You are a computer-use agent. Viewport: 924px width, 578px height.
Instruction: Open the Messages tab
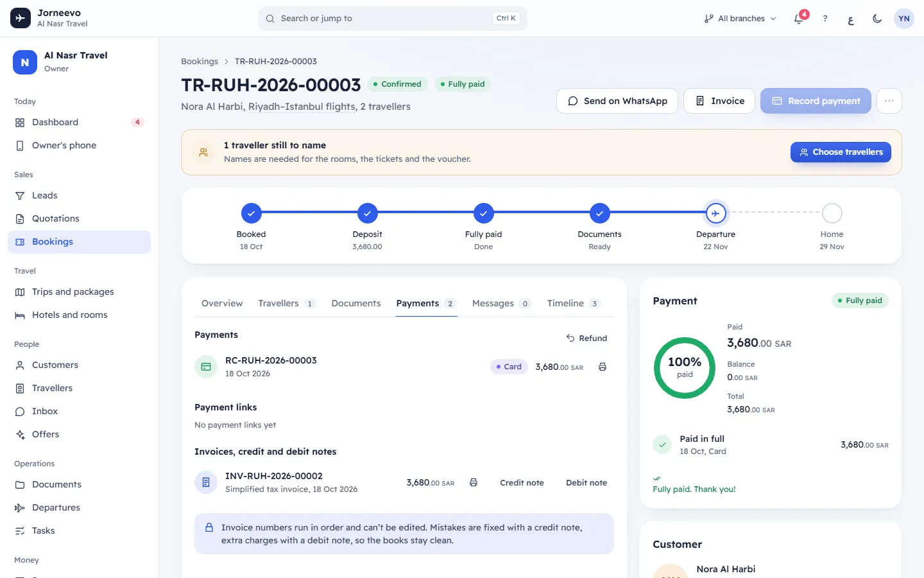pos(501,303)
